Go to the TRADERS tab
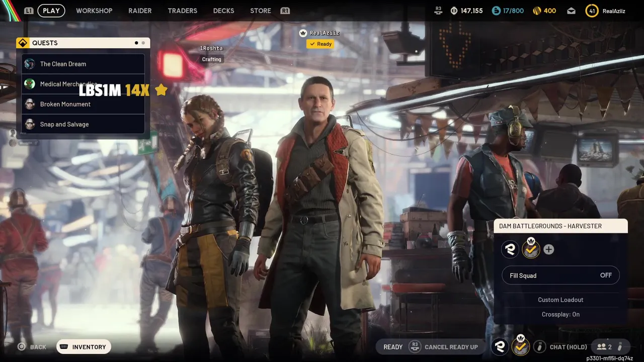Viewport: 644px width, 362px height. 182,11
